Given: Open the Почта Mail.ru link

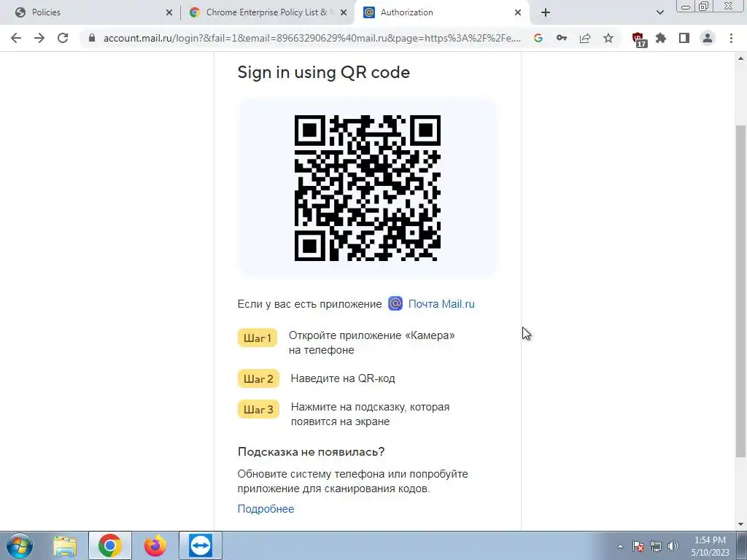Looking at the screenshot, I should tap(441, 304).
